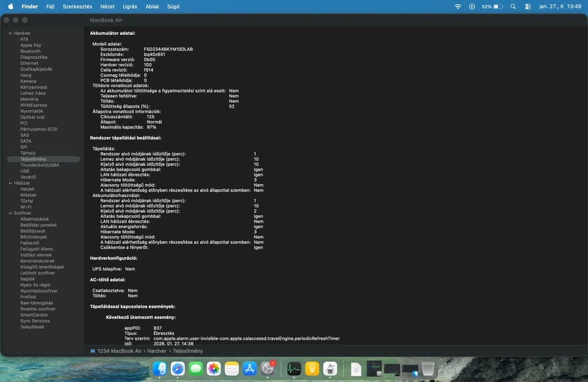Launch Safari from the Dock

(x=178, y=369)
